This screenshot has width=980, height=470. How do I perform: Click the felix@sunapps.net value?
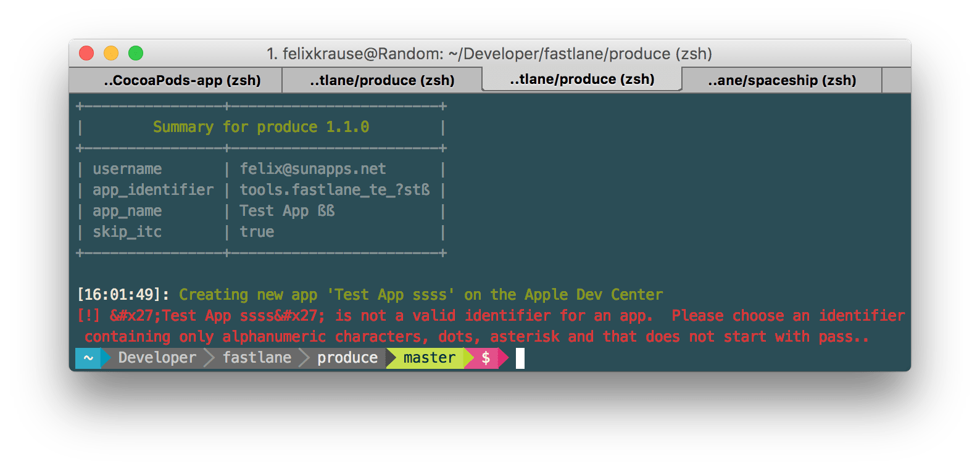coord(313,169)
